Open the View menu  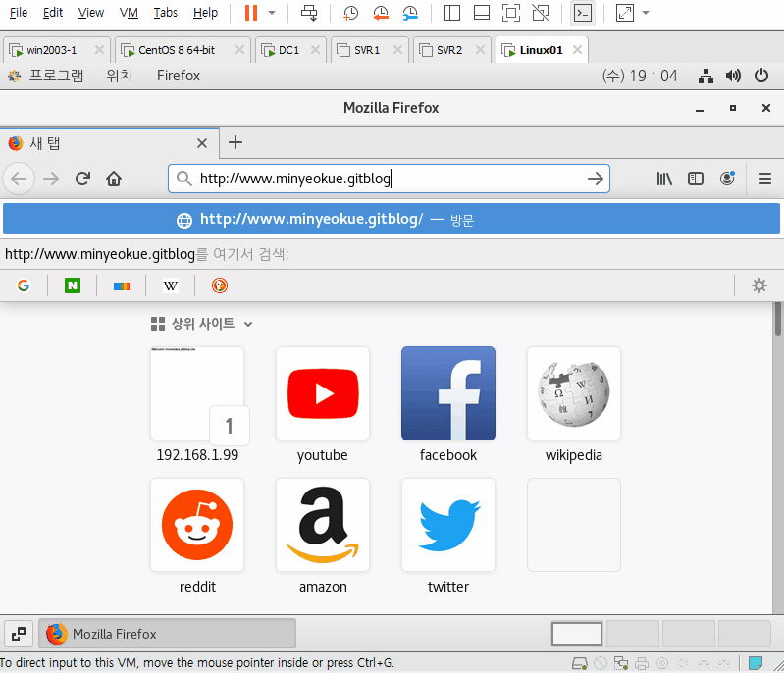tap(90, 13)
